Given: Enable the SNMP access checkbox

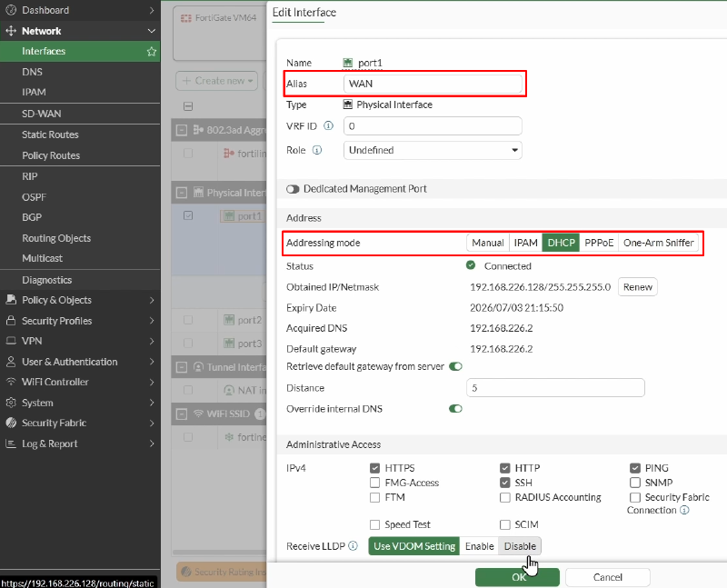Looking at the screenshot, I should pos(635,483).
